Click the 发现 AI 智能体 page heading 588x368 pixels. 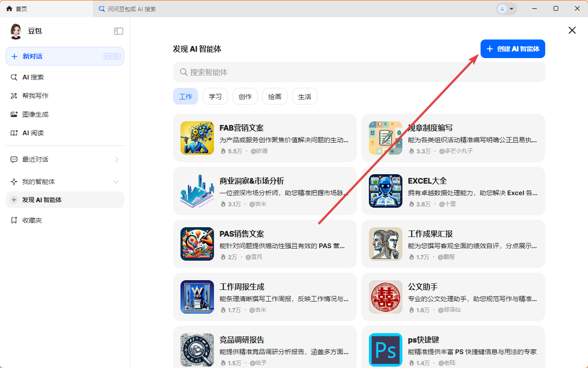coord(197,49)
